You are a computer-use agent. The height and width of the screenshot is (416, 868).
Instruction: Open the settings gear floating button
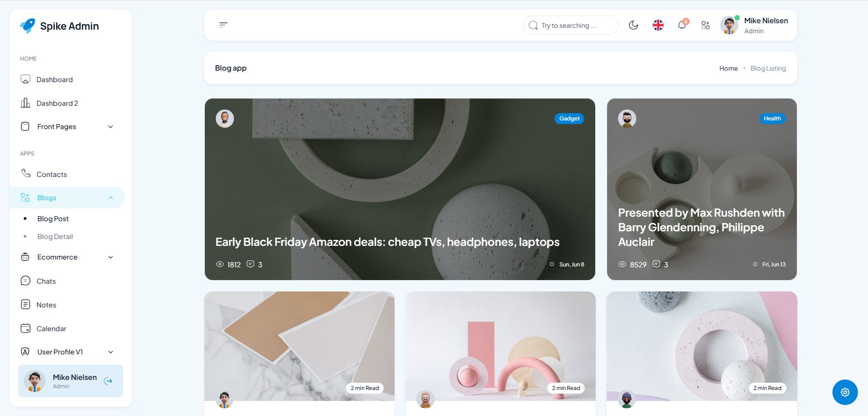coord(845,392)
